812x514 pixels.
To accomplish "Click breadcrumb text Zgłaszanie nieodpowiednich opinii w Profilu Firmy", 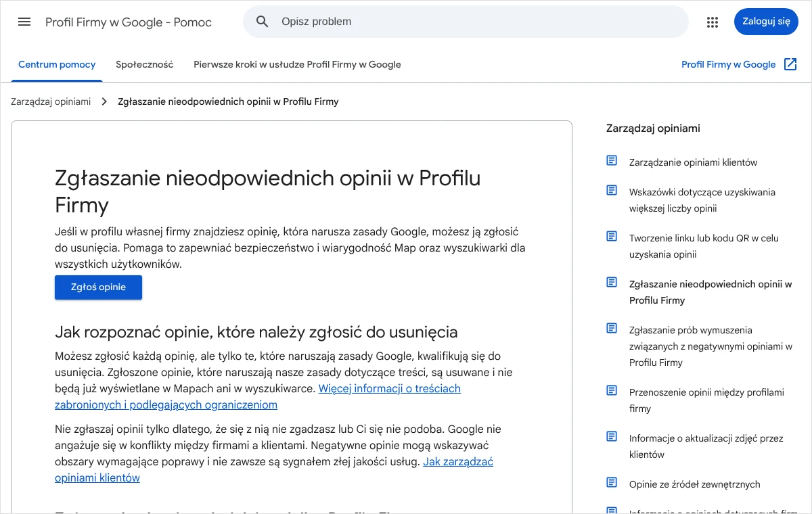I will coord(228,101).
